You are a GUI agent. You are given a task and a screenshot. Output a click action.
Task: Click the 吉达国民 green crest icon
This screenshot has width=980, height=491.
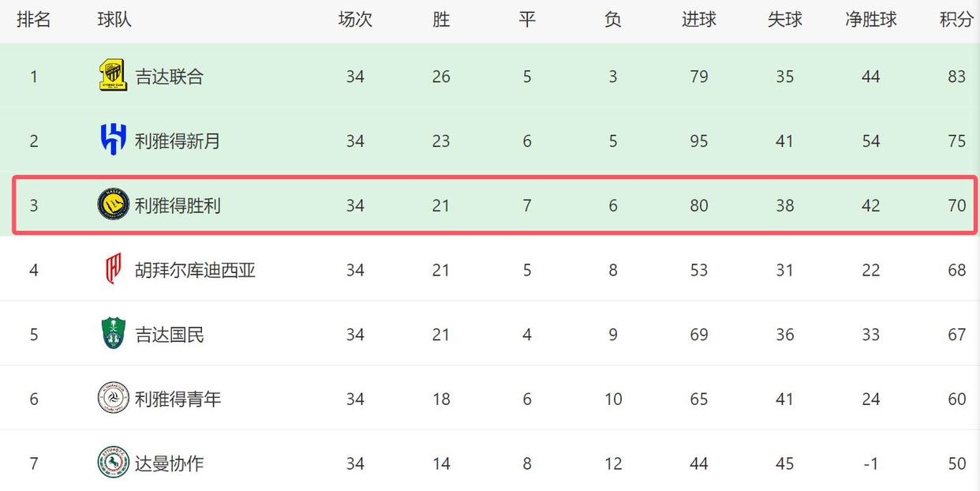tap(113, 334)
